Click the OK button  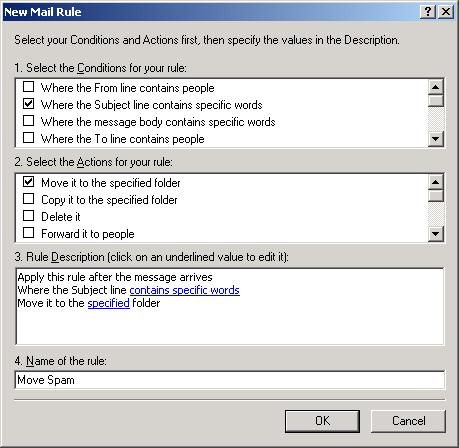pyautogui.click(x=322, y=421)
